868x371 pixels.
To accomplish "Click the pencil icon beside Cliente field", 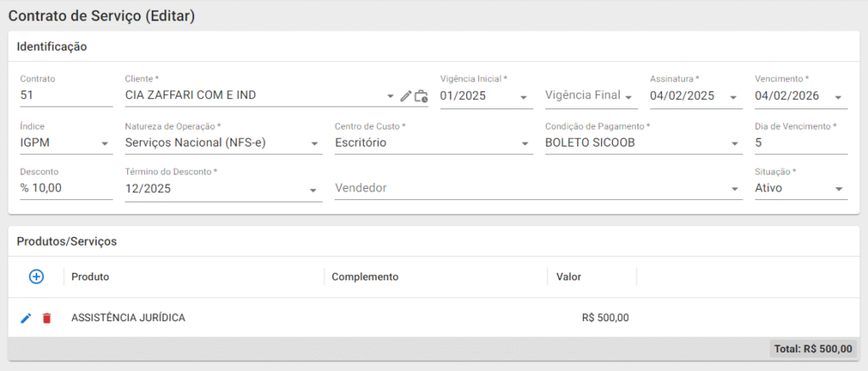I will coord(406,97).
